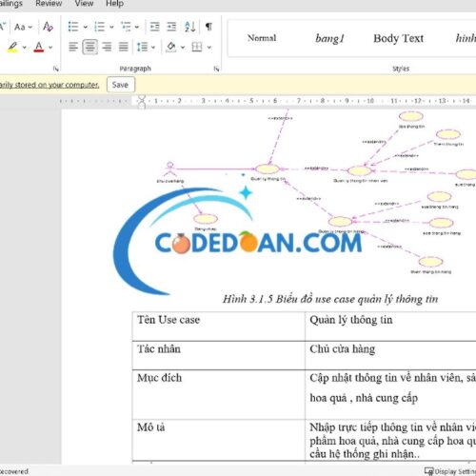
Task: Click the 'Cập nhật thông tin' table cell
Action: 390,394
